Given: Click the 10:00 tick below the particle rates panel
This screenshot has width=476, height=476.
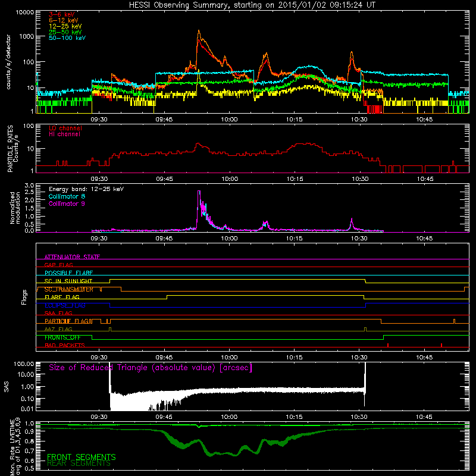Looking at the screenshot, I should (230, 179).
